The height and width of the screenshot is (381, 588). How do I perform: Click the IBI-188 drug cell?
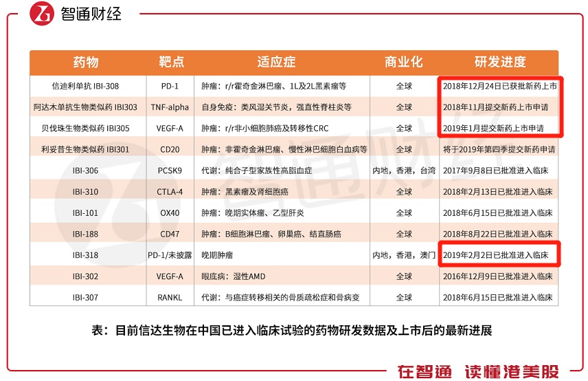(85, 234)
